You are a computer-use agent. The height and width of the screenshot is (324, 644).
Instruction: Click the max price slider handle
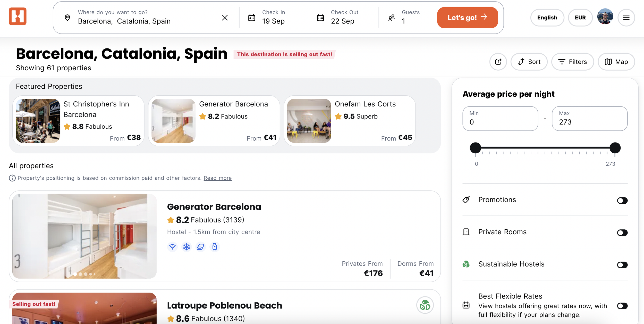pos(615,148)
